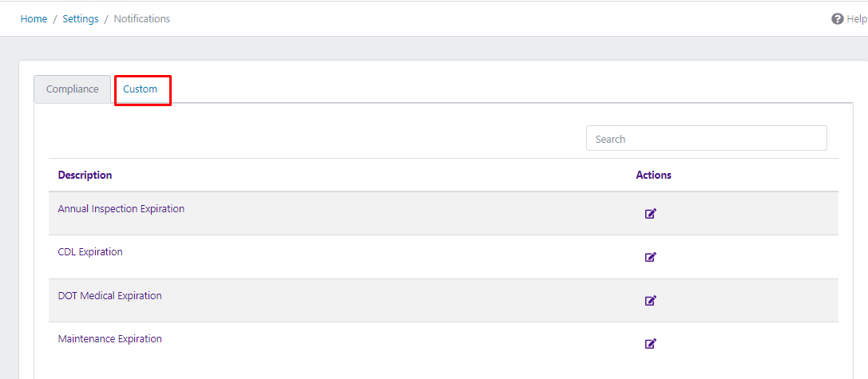
Task: Click the DOT Medical Expiration description
Action: (x=109, y=296)
